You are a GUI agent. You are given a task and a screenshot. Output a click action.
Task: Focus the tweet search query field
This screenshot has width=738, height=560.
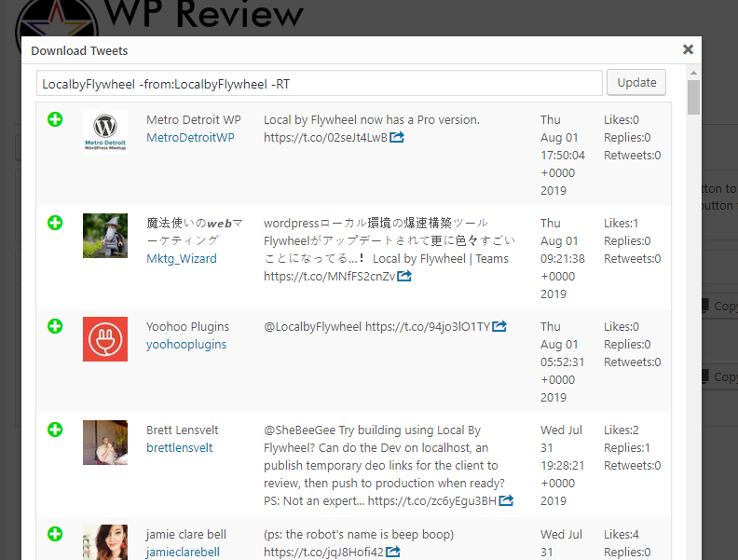pos(320,84)
